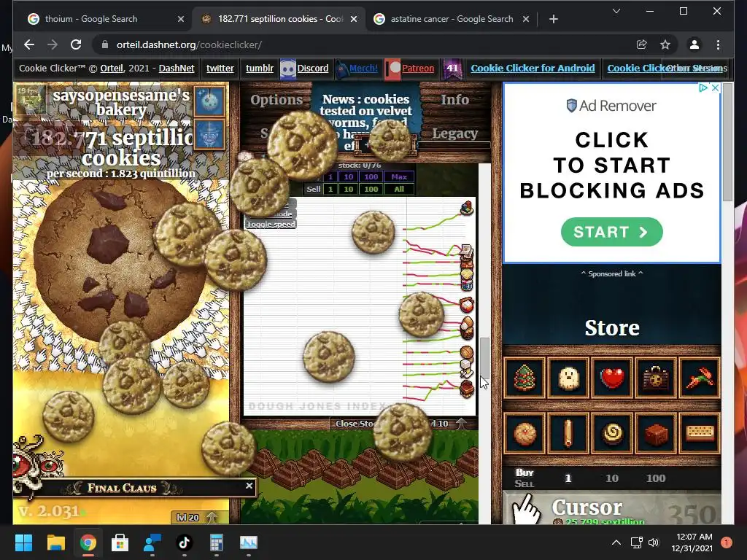Bookmark this page with the star icon
The width and height of the screenshot is (747, 560).
click(665, 44)
